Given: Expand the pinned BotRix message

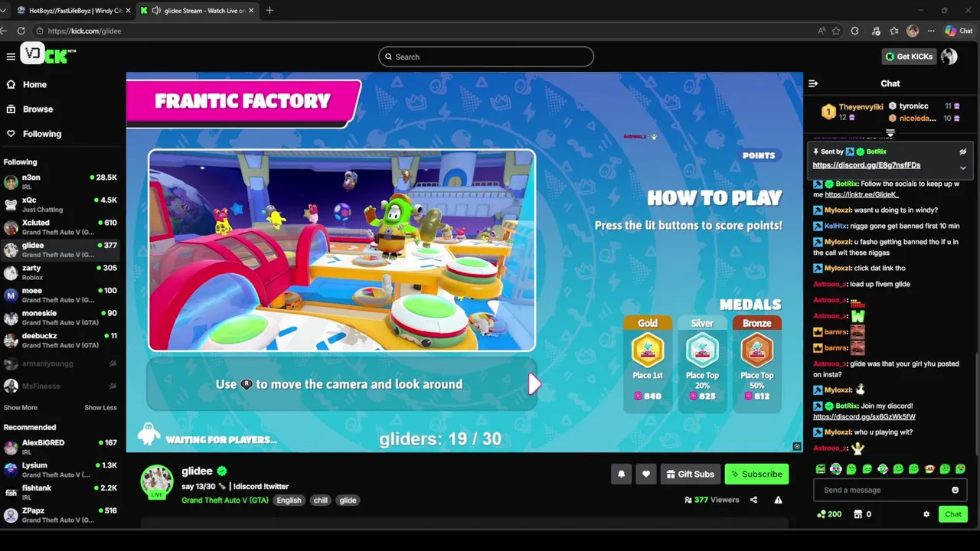Looking at the screenshot, I should [x=962, y=168].
